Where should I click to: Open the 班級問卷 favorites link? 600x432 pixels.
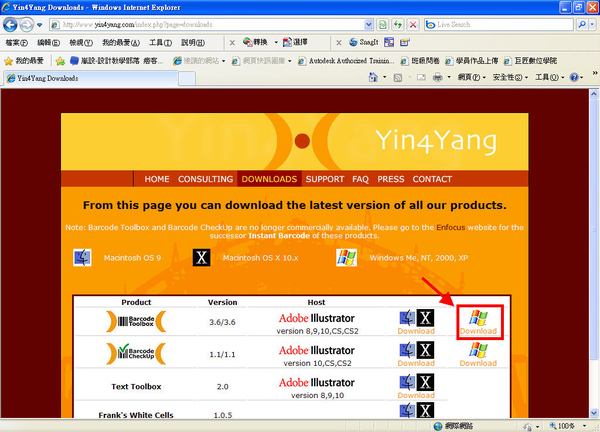point(420,61)
